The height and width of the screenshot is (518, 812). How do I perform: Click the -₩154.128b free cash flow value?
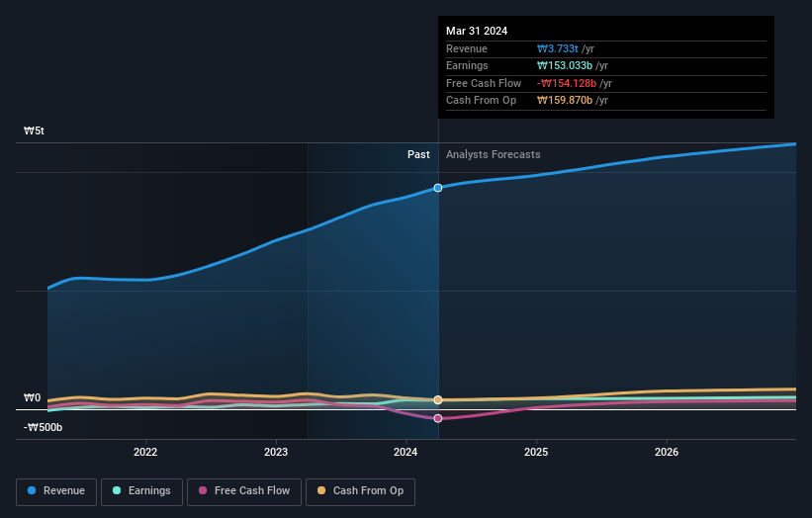567,83
